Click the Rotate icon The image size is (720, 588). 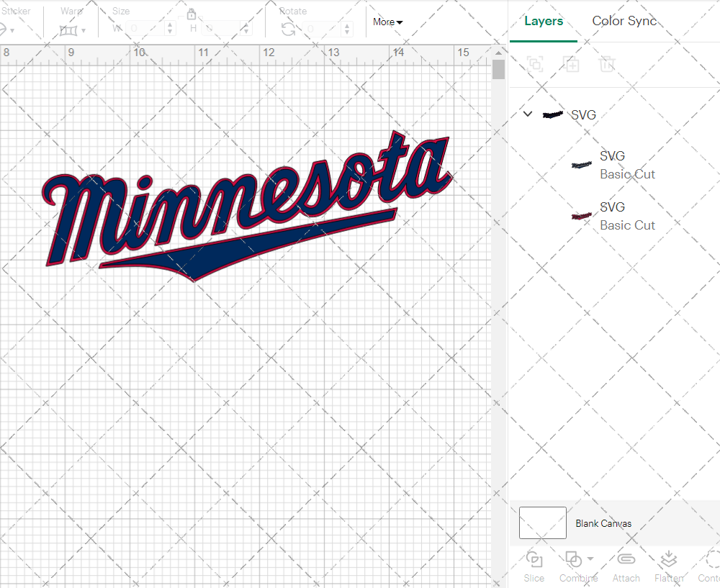click(288, 30)
